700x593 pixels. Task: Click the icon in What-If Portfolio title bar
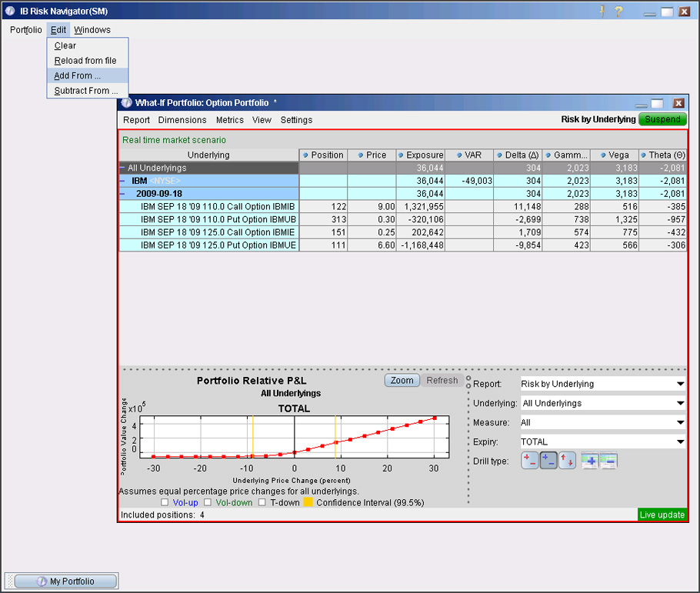tap(127, 103)
